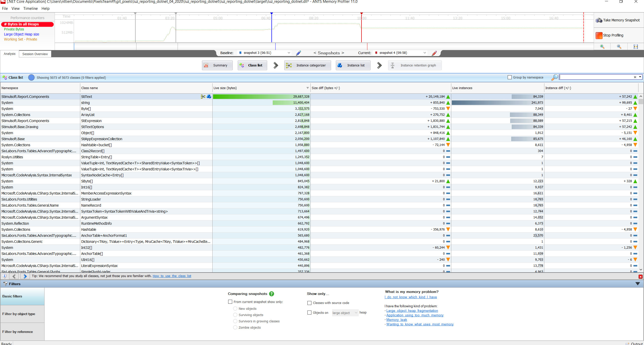Open the Baseline snapshot dropdown
644x345 pixels.
click(x=264, y=53)
